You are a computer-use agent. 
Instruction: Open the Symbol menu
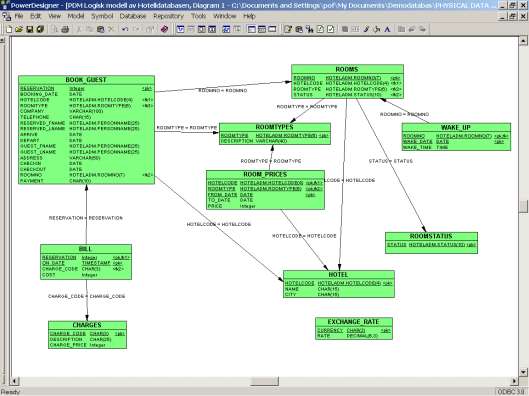click(102, 16)
